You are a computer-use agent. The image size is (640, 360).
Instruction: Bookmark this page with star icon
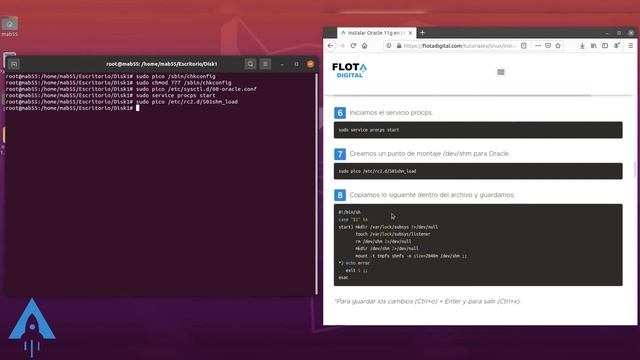(558, 46)
